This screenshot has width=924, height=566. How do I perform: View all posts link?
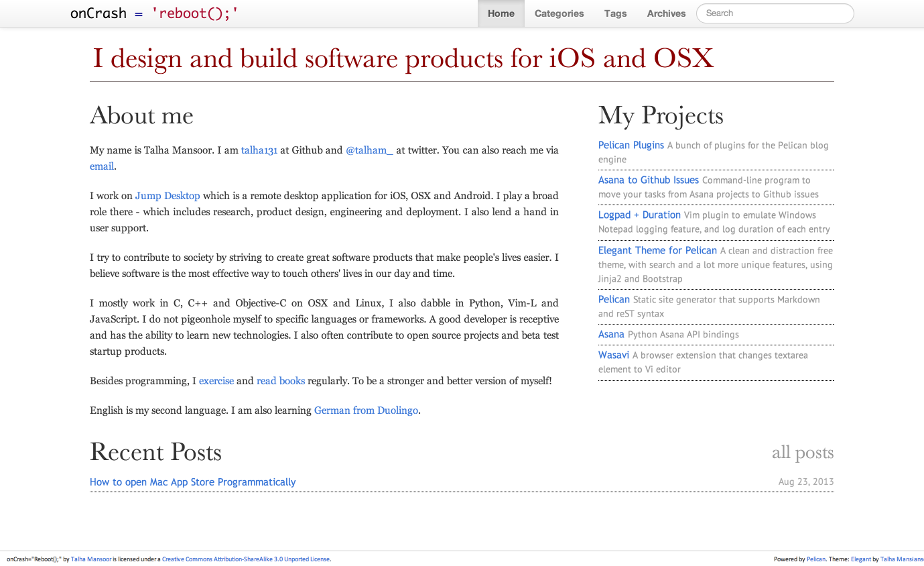click(x=803, y=453)
